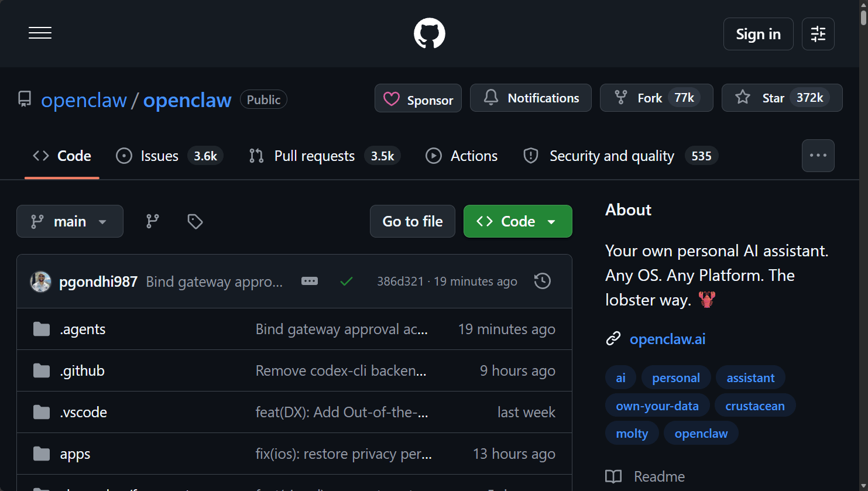This screenshot has height=491, width=868.
Task: Click the .vscode folder icon
Action: [42, 413]
